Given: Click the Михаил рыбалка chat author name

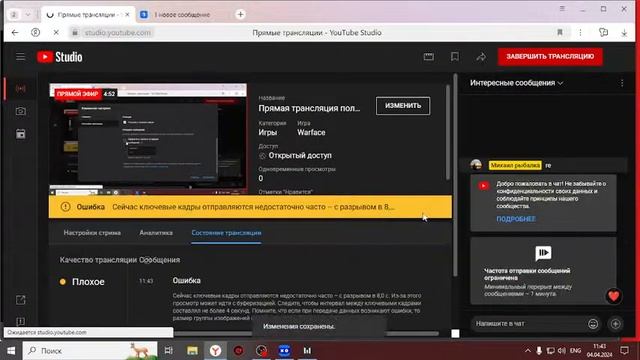Looking at the screenshot, I should pyautogui.click(x=515, y=165).
